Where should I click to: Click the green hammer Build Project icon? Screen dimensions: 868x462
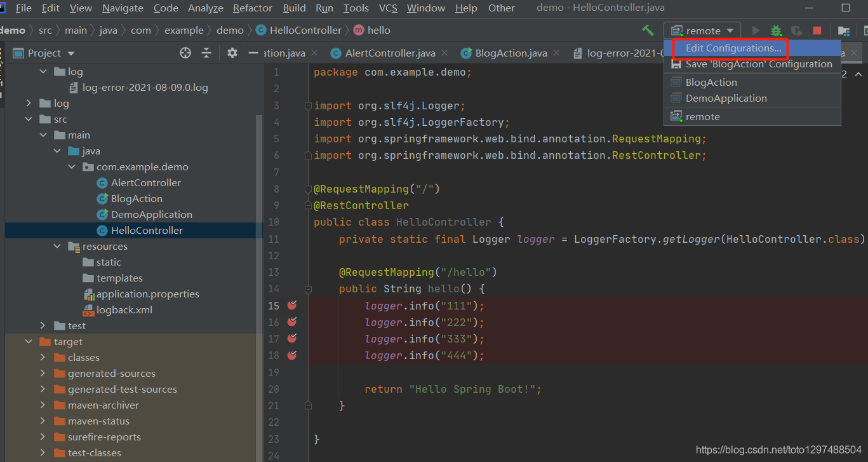648,30
